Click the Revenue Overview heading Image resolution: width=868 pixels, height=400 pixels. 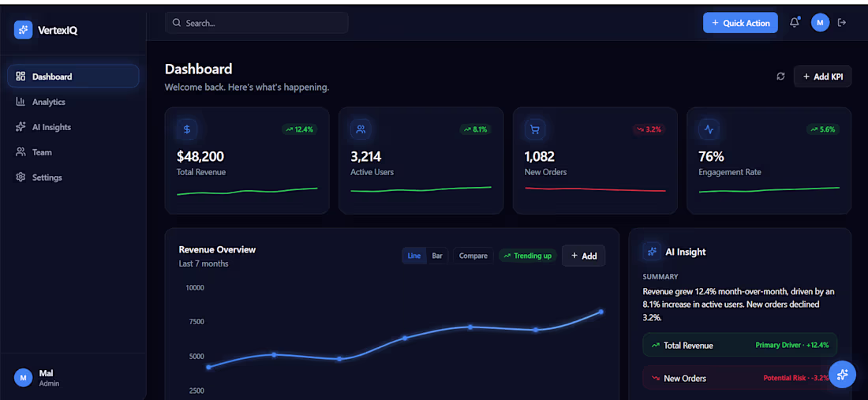pos(217,249)
